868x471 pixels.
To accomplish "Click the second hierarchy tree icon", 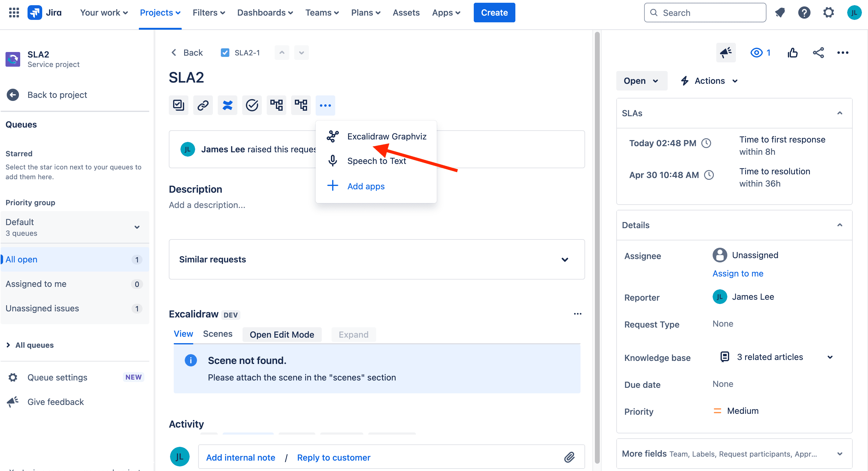I will [x=301, y=105].
